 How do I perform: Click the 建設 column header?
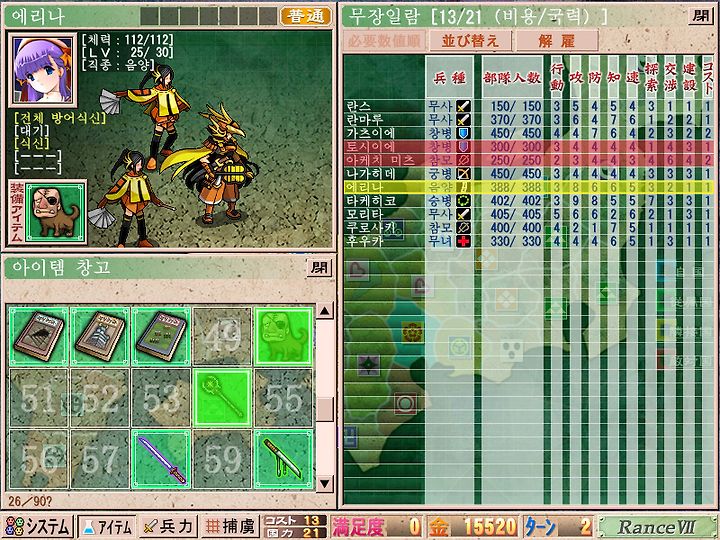pyautogui.click(x=689, y=77)
